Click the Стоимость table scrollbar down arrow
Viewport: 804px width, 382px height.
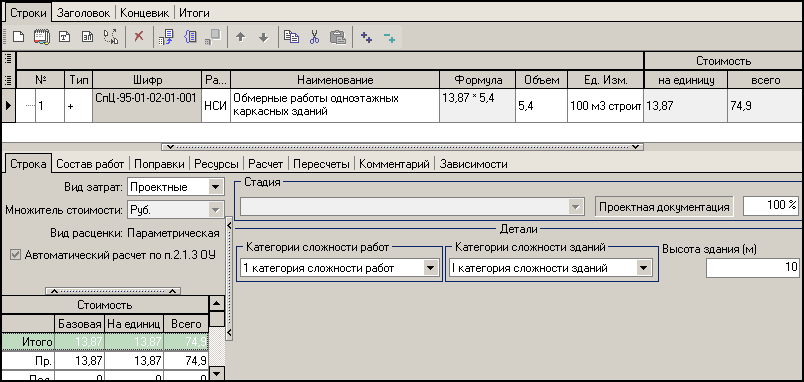pyautogui.click(x=217, y=374)
